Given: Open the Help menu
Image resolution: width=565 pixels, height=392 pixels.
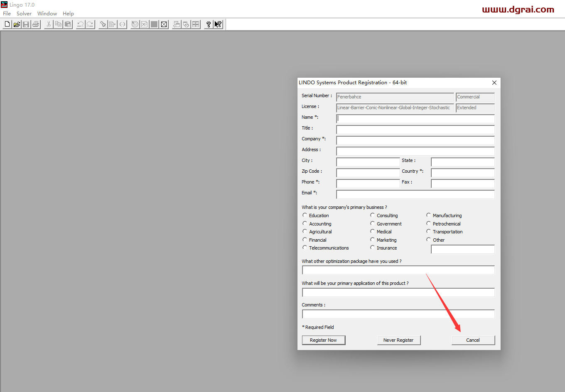Looking at the screenshot, I should click(x=68, y=14).
